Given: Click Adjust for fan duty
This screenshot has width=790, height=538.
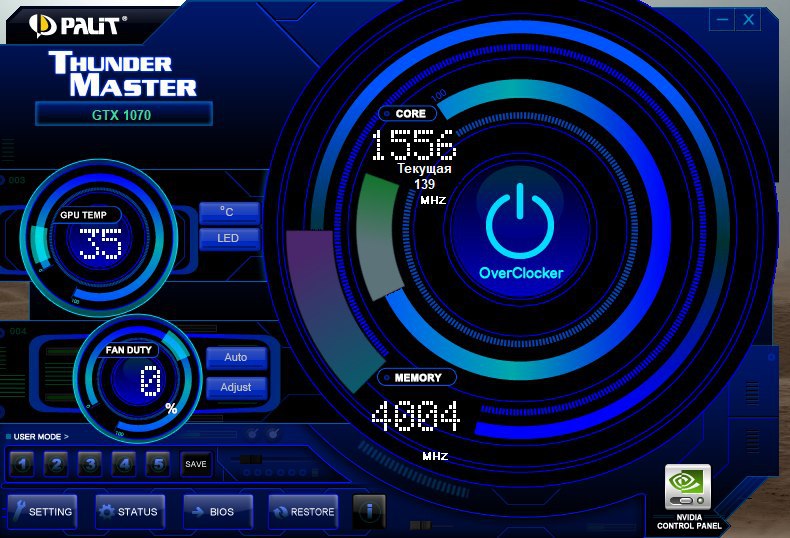Looking at the screenshot, I should [x=236, y=387].
